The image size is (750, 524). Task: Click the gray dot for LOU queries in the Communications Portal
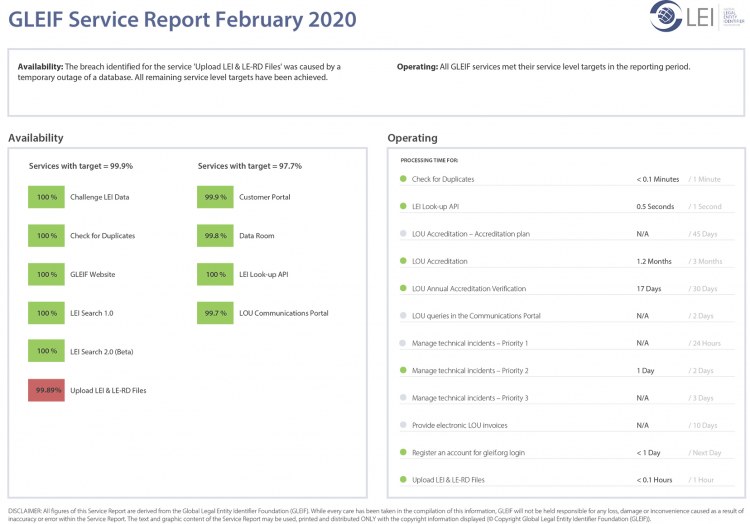point(402,316)
